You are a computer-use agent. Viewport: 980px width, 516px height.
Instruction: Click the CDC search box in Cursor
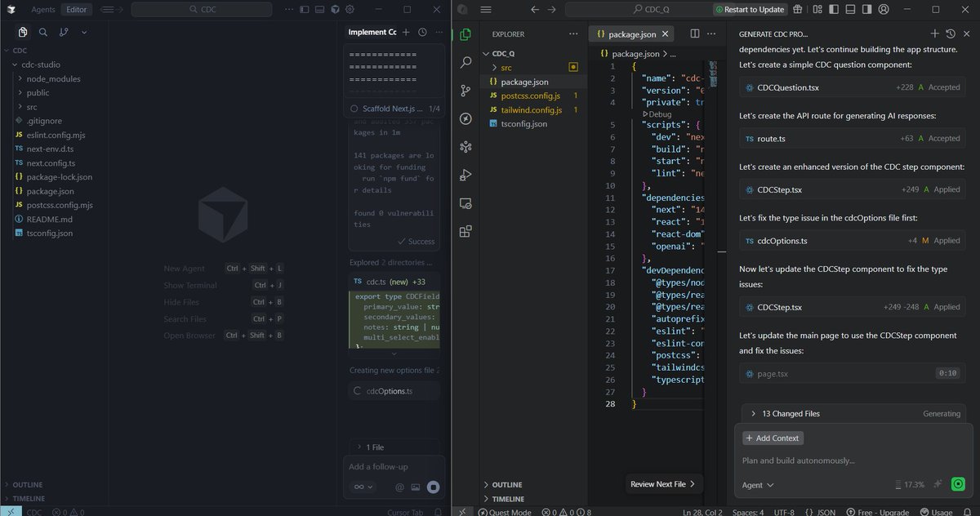tap(203, 10)
